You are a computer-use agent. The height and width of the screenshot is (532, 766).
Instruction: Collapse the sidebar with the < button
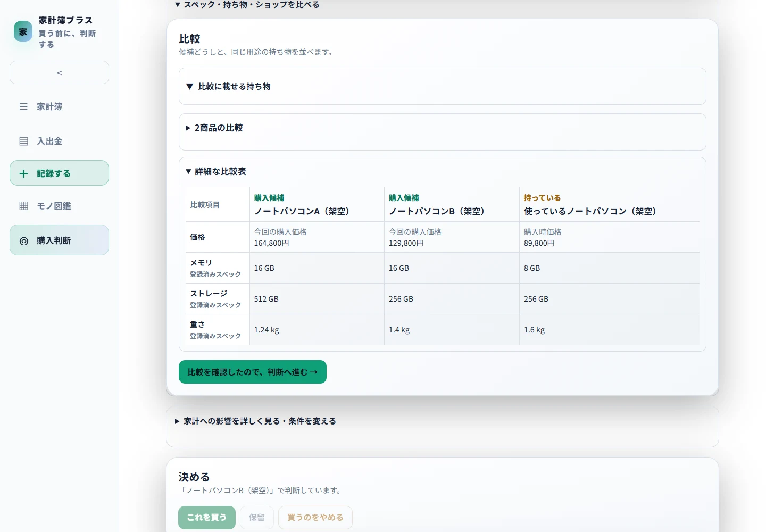tap(59, 72)
